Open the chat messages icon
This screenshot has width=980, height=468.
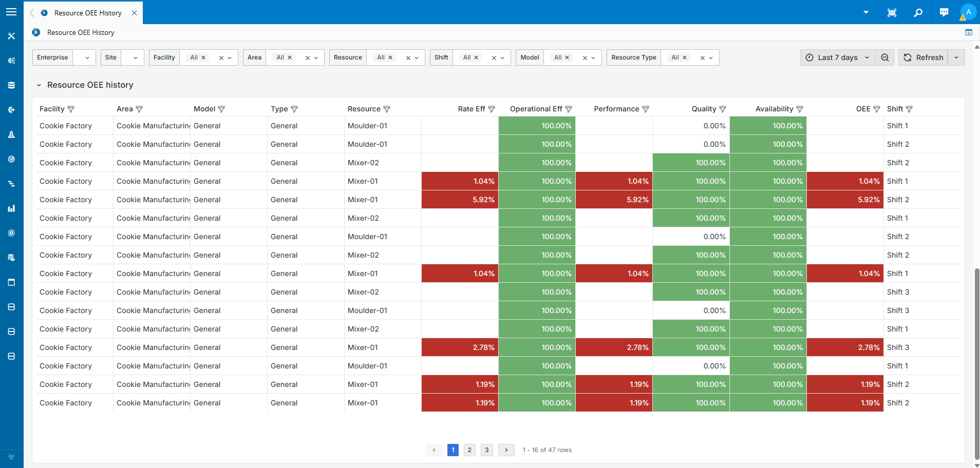944,13
